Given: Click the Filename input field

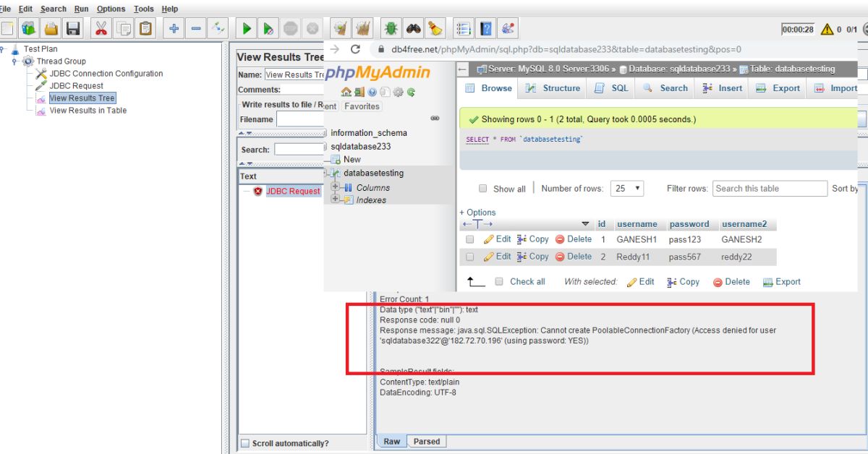Looking at the screenshot, I should (300, 119).
